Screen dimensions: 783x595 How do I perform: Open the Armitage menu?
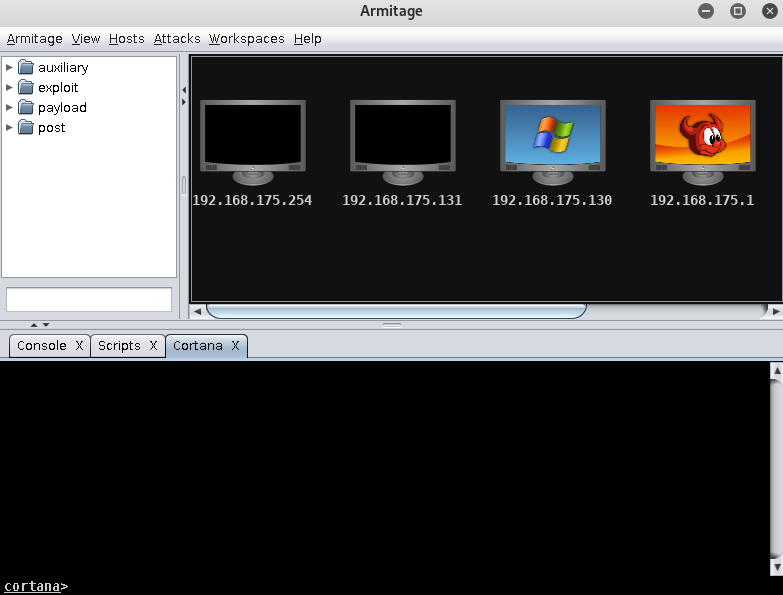(34, 39)
